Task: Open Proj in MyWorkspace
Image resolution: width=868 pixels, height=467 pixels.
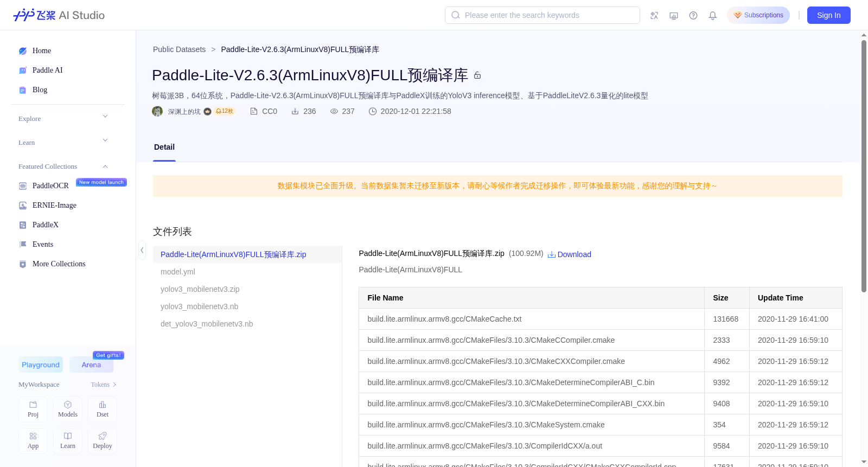Action: [33, 410]
